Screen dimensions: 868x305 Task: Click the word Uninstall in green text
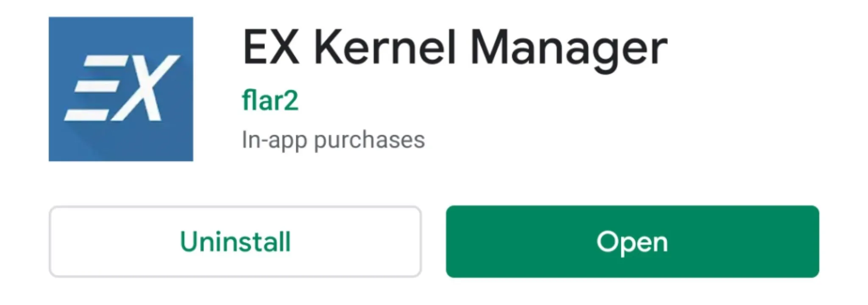click(x=235, y=241)
